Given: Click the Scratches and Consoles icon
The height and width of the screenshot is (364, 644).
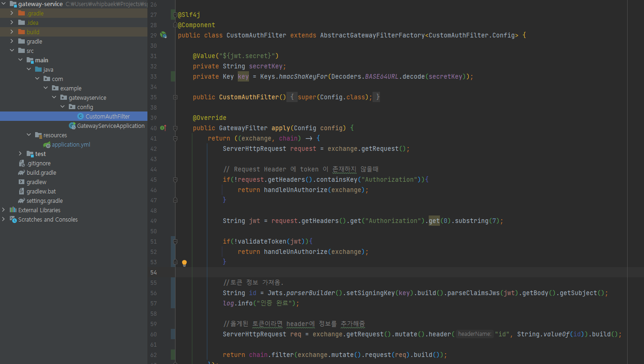Looking at the screenshot, I should point(13,219).
